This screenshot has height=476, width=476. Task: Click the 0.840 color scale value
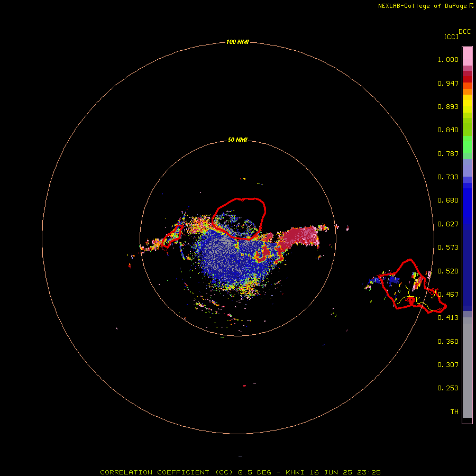tap(448, 130)
